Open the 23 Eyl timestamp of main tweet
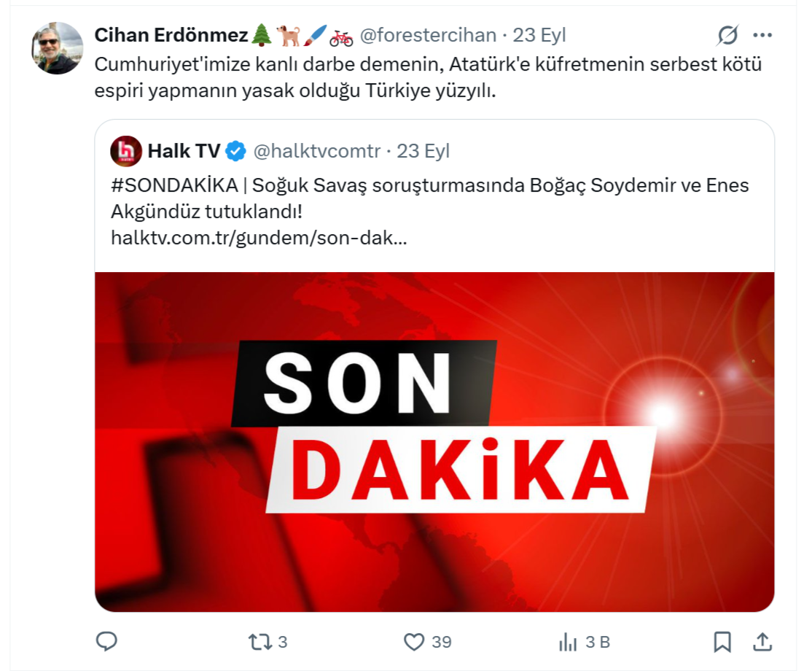Screen dimensions: 812x671 click(539, 35)
